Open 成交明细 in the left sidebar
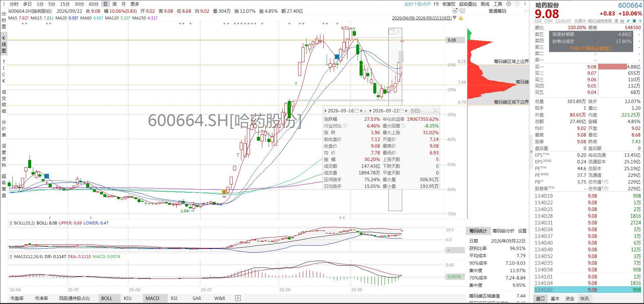Screen dimensions: 644x304 [x=4, y=101]
